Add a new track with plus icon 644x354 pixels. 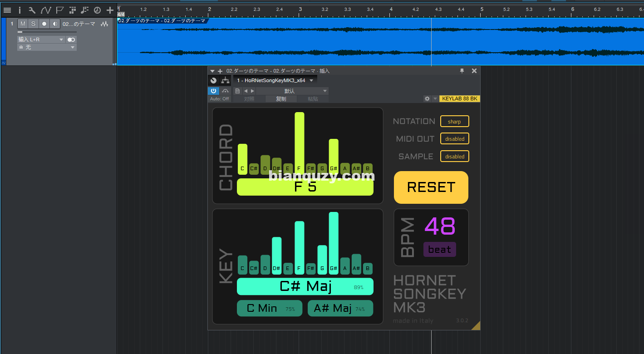[110, 10]
